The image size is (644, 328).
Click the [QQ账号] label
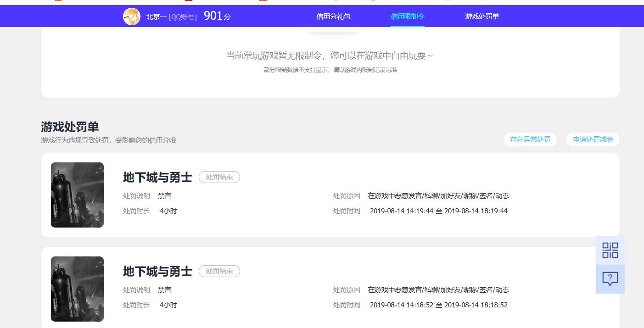coord(183,17)
